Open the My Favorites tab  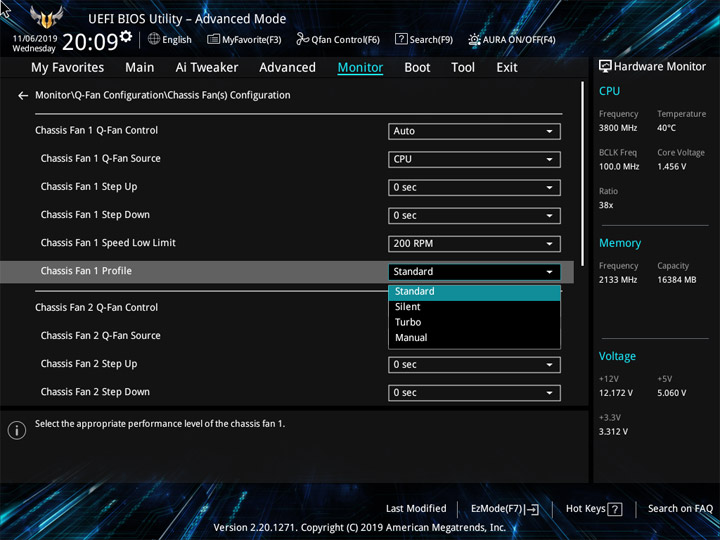click(68, 68)
